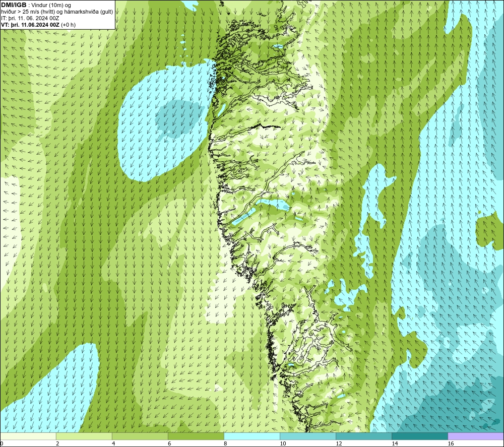The image size is (504, 447).
Task: Click the legend label '12'
Action: 339,443
